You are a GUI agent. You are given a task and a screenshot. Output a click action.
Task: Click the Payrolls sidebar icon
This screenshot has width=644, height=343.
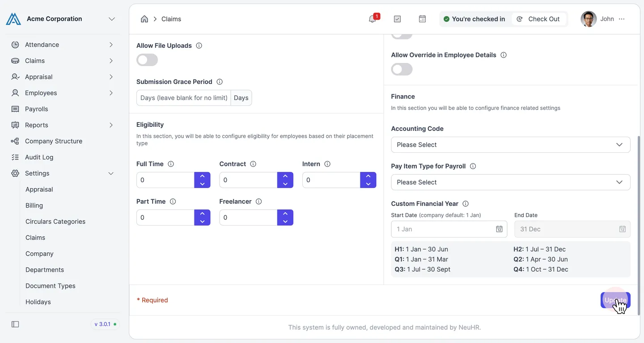coord(15,109)
